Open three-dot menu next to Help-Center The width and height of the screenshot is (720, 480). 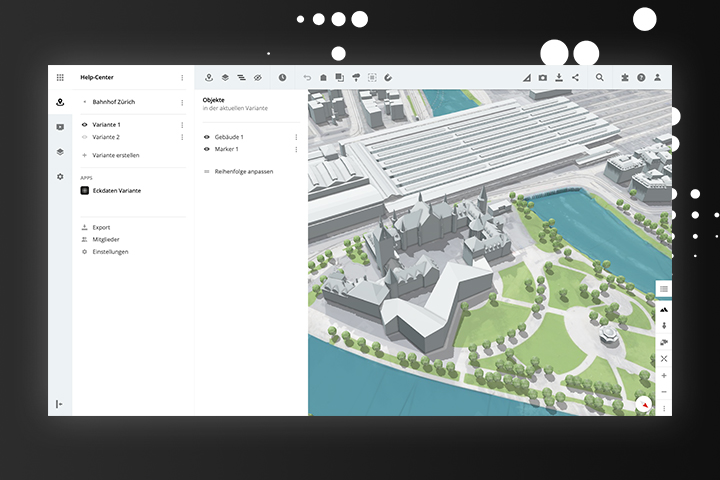[182, 77]
